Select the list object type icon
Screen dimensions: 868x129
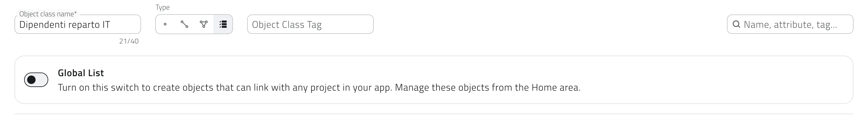(x=223, y=24)
